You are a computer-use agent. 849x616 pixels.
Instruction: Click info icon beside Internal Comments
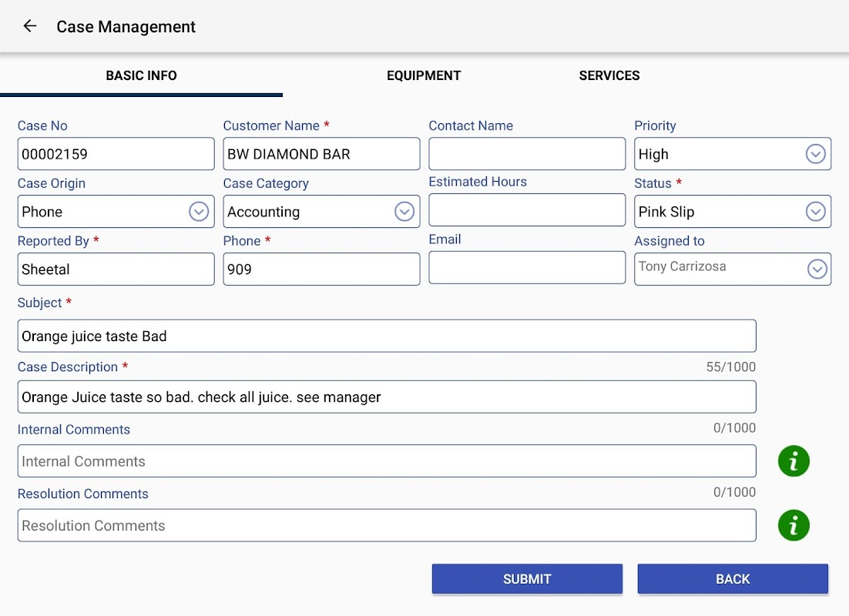pos(794,461)
